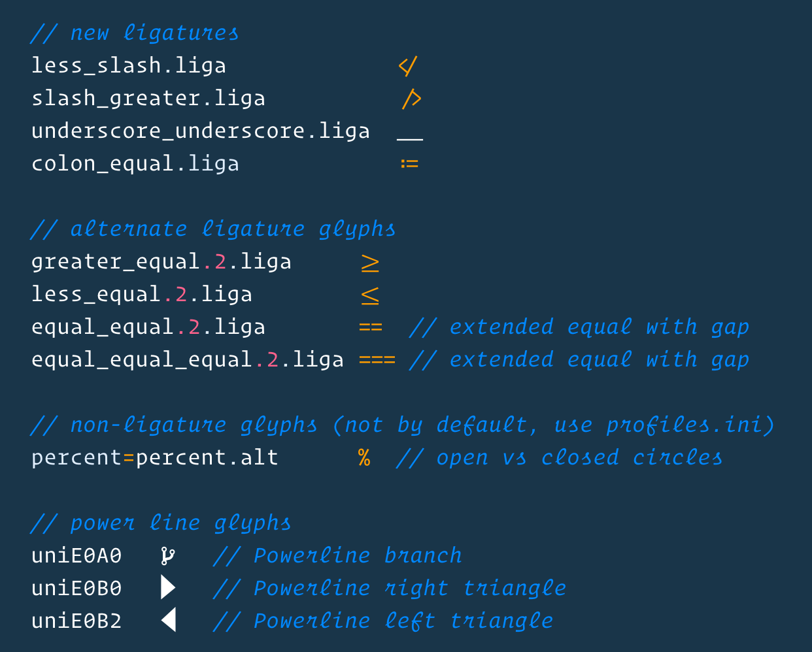
Task: Select the less-or-equal alternate glyph
Action: 370,295
